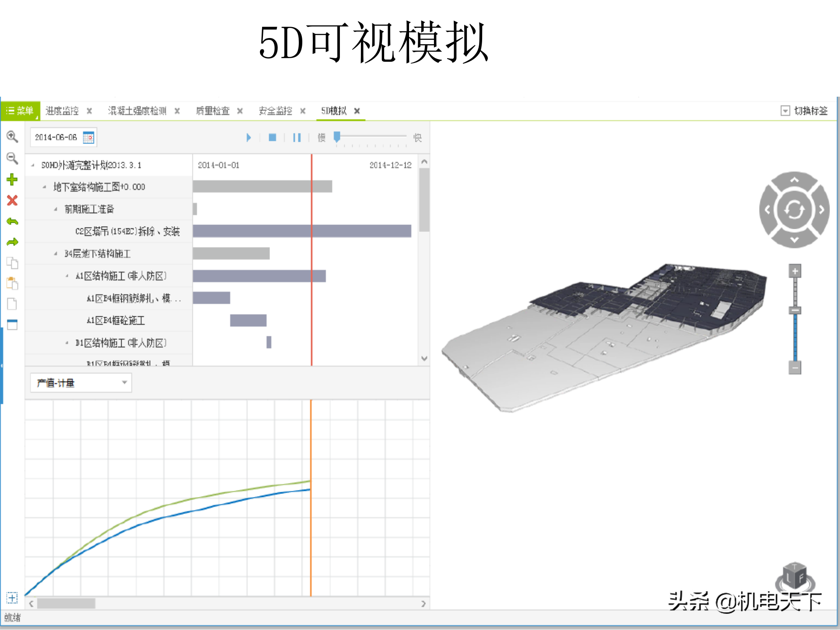Collapse the B4层地下结构施工 tree node
The width and height of the screenshot is (840, 630).
tap(56, 254)
